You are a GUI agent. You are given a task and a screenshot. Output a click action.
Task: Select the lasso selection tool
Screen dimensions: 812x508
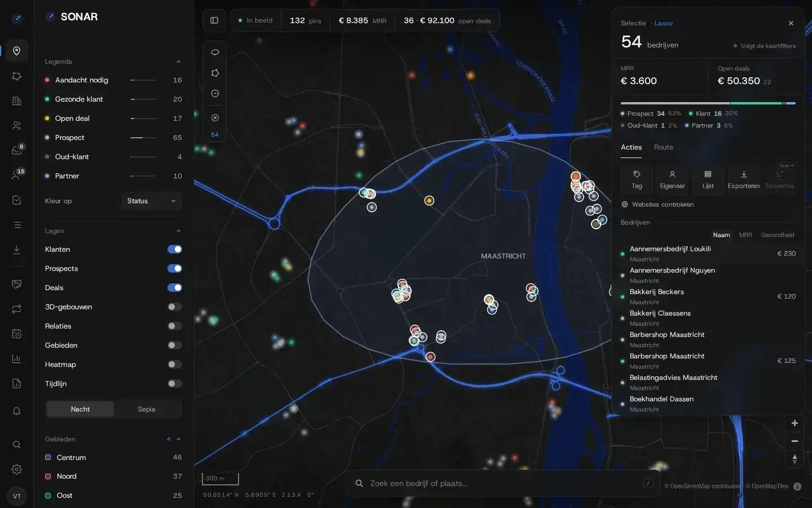pyautogui.click(x=215, y=52)
